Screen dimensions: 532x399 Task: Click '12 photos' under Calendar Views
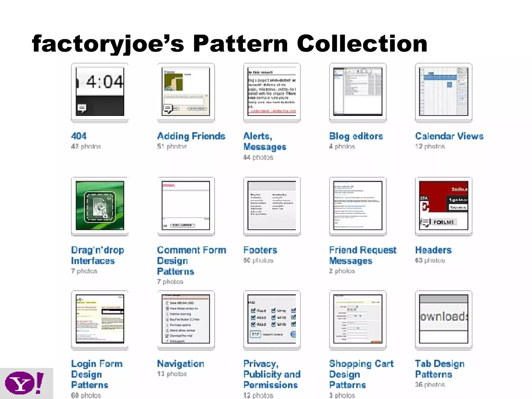430,147
